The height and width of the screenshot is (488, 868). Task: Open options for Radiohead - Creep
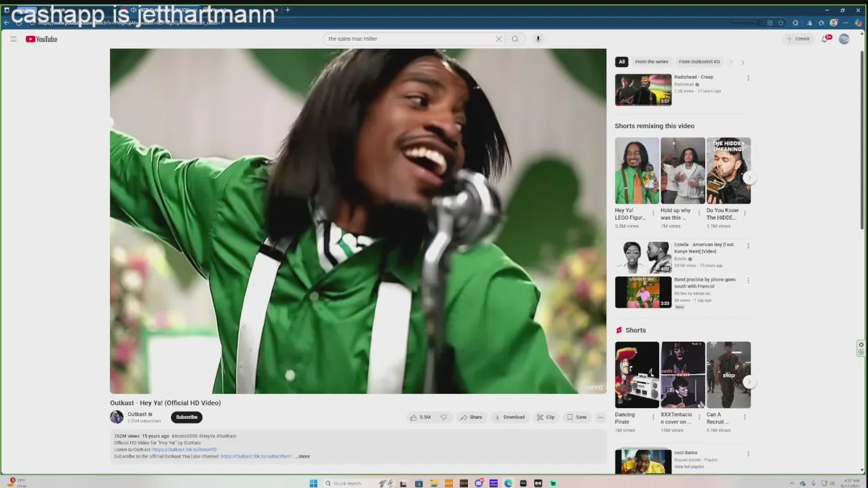click(748, 78)
